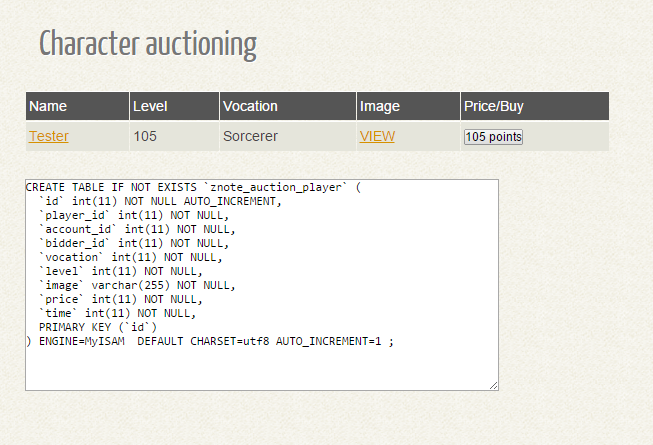Place cursor on player_id column line

tap(134, 215)
